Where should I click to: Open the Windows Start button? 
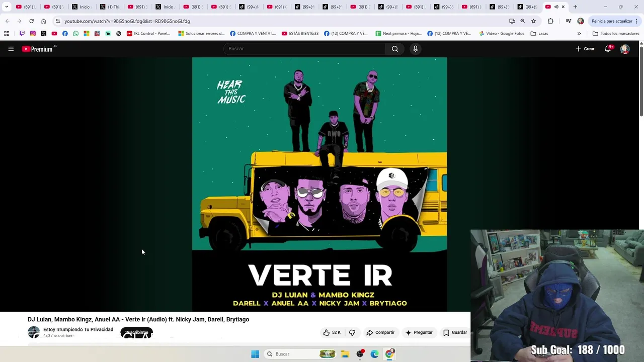(x=255, y=354)
